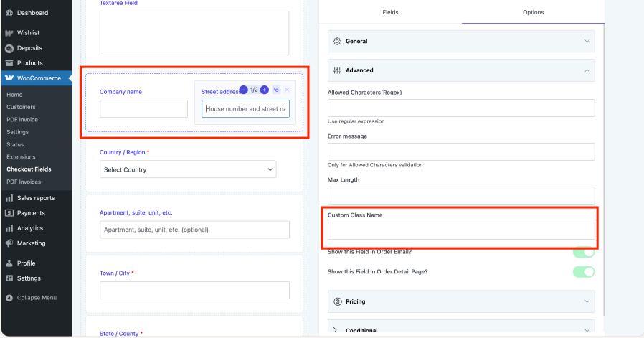
Task: Expand the General options section
Action: [461, 42]
